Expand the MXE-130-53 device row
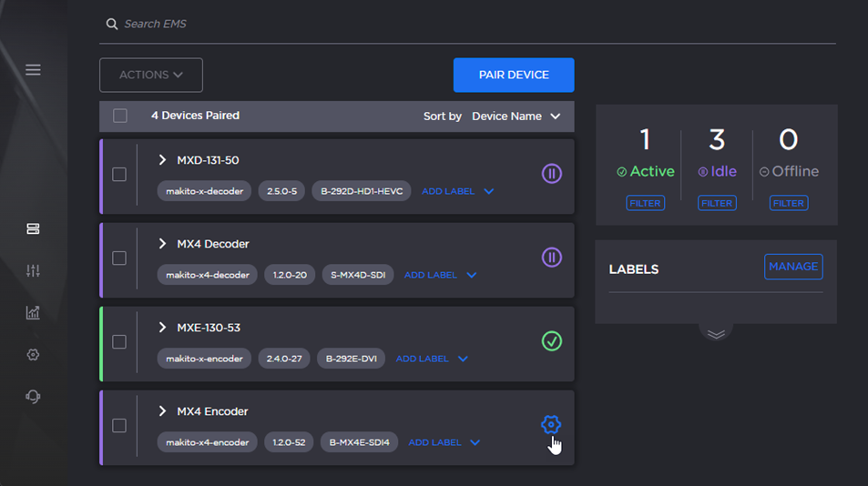 point(162,328)
